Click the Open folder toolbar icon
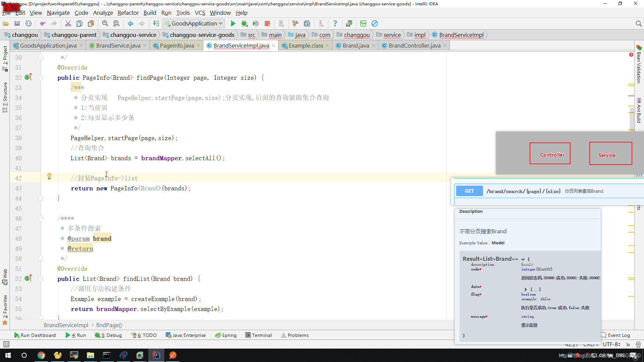 pyautogui.click(x=6, y=23)
